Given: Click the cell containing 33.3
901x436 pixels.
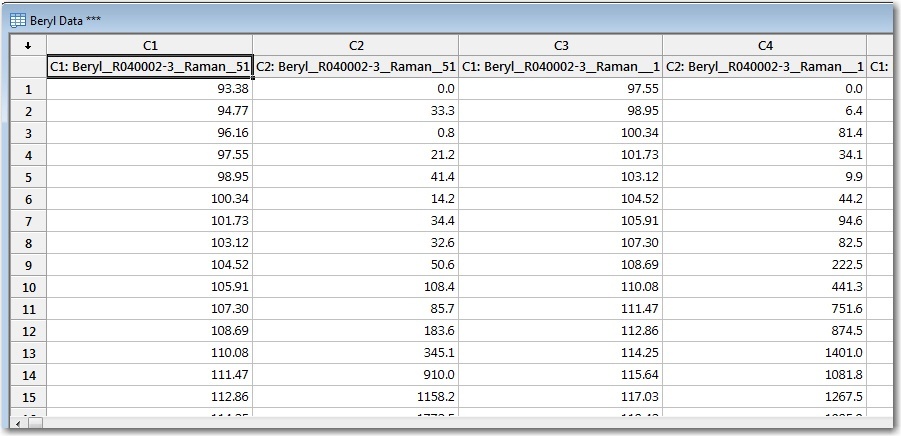Looking at the screenshot, I should 355,111.
